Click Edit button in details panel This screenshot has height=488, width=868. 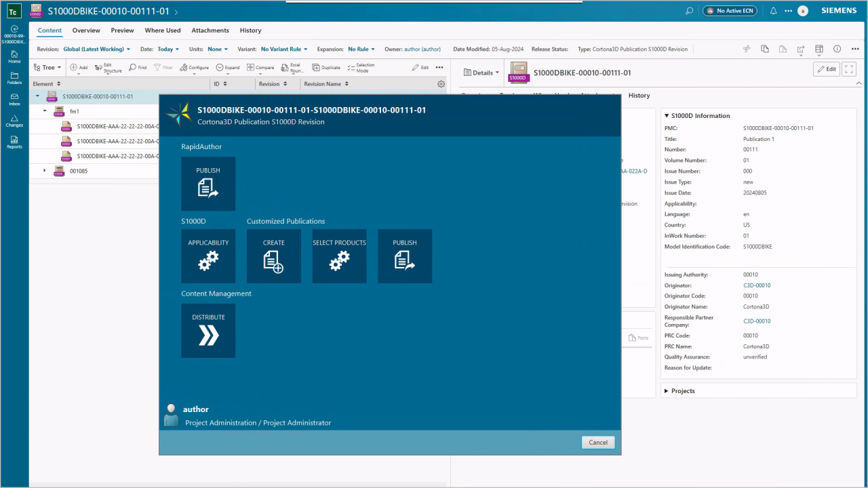826,69
